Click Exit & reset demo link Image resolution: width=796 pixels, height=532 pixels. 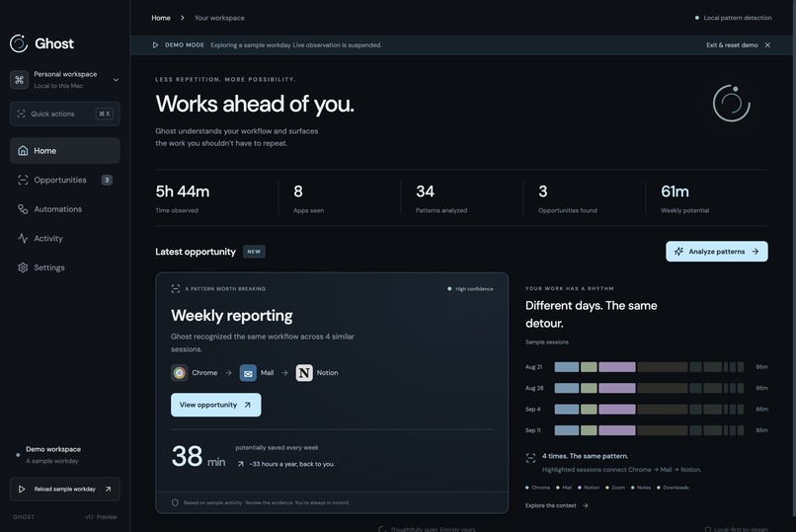click(732, 45)
